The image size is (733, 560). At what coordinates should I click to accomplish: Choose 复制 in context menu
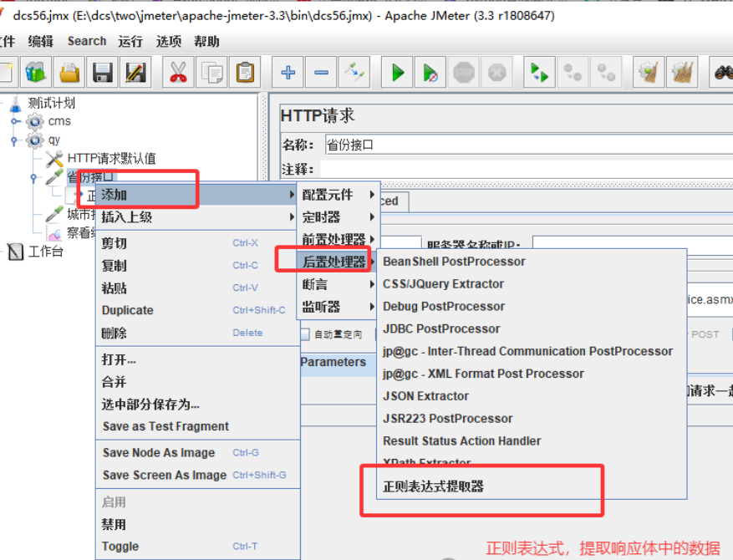(x=196, y=266)
